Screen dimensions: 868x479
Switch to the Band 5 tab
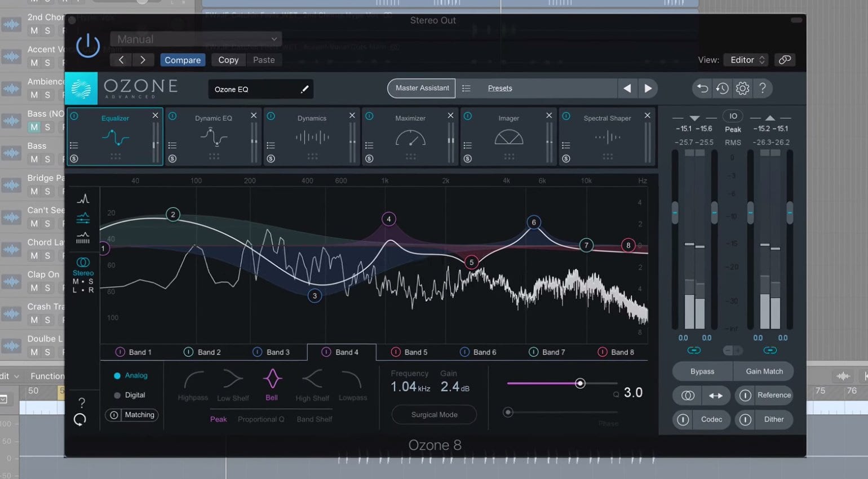409,352
